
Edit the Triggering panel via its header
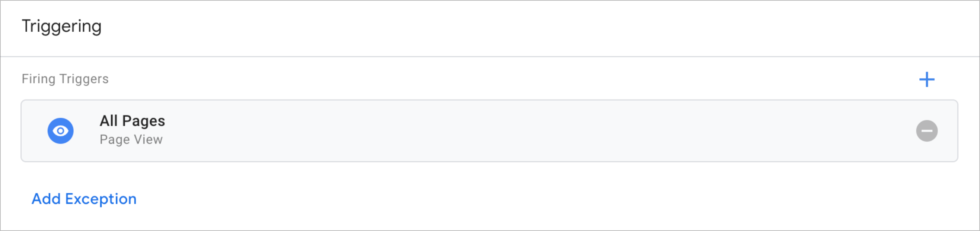point(62,26)
